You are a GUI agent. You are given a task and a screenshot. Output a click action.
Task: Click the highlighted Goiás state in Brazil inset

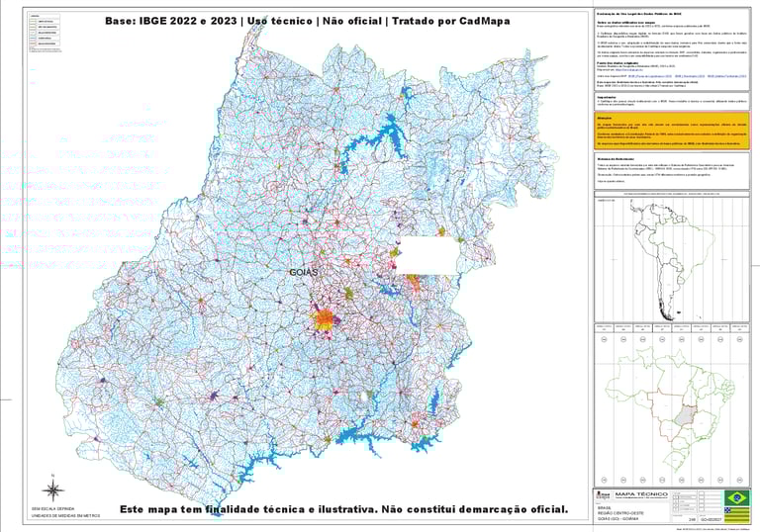686,414
